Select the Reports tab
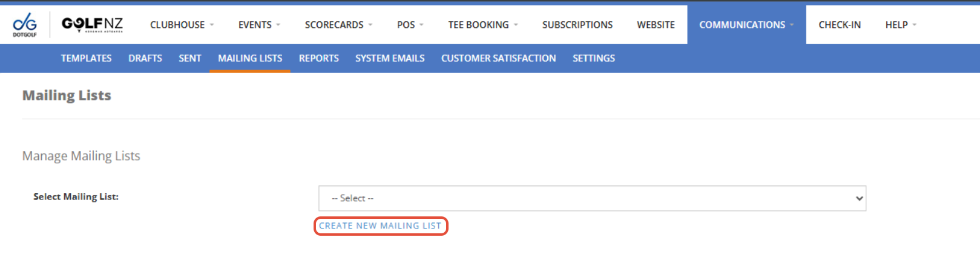The image size is (980, 272). click(318, 58)
